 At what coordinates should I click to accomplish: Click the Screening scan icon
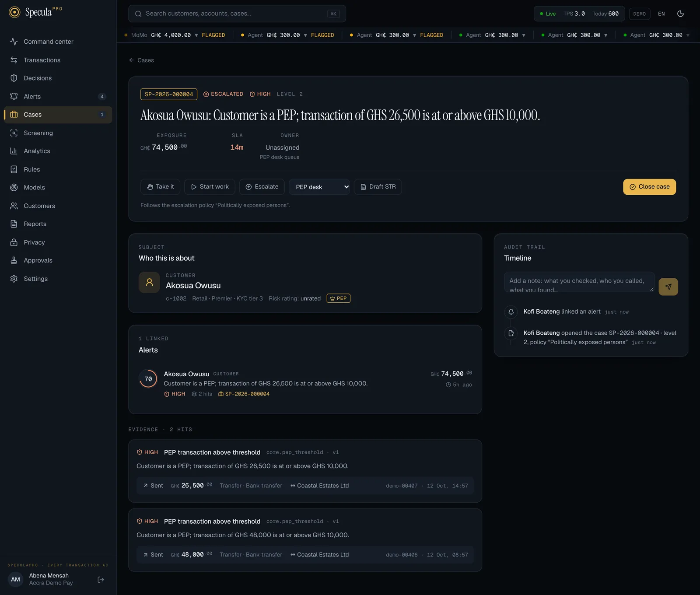pos(14,133)
